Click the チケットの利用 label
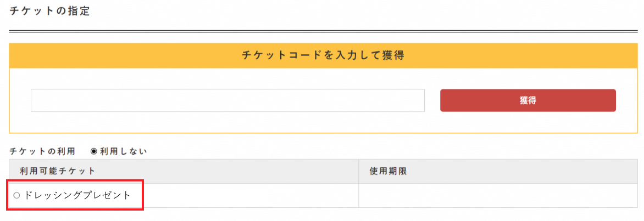Image resolution: width=644 pixels, height=221 pixels. click(x=42, y=152)
